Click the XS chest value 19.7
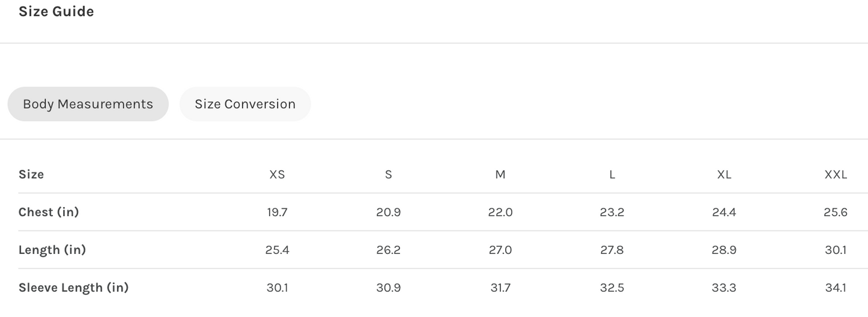Viewport: 868px width, 317px height. [x=277, y=212]
